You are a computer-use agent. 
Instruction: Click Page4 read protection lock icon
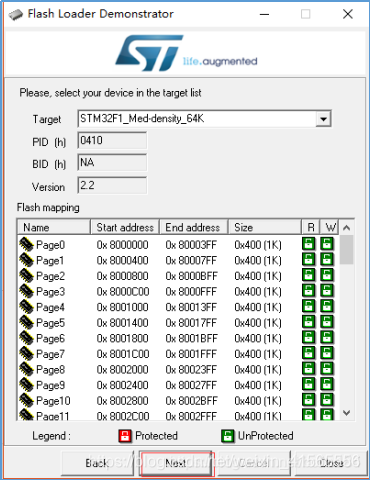308,306
